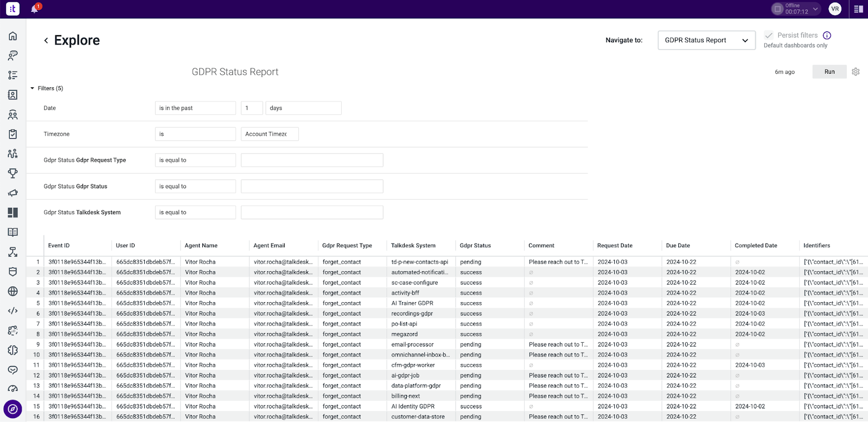Go back using the Explore arrow
This screenshot has height=422, width=868.
click(x=46, y=40)
